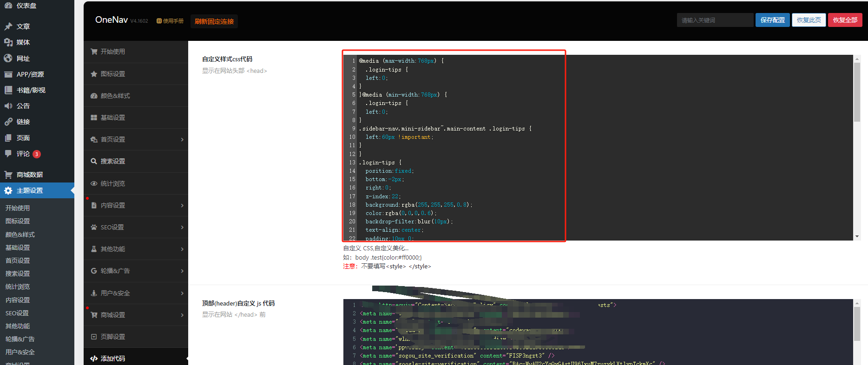This screenshot has height=365, width=868.
Task: Focus the 请输入关键词 search field
Action: tap(715, 20)
